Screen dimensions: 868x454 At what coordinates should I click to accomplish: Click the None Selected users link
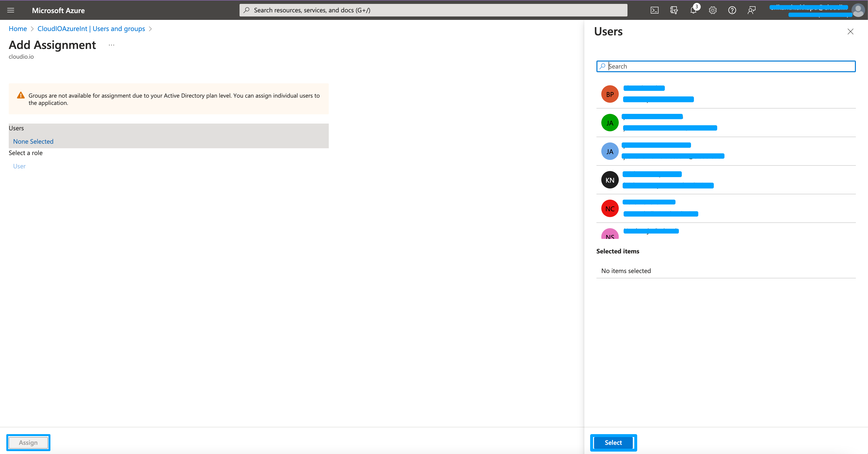pyautogui.click(x=33, y=141)
